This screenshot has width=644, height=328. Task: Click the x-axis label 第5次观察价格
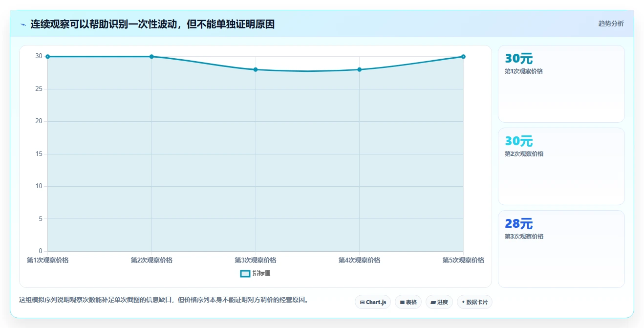463,260
